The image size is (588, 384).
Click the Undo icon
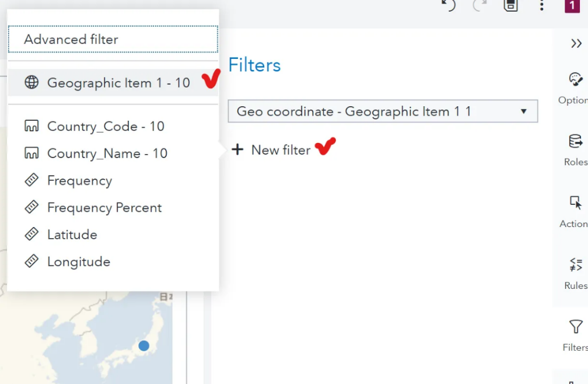coord(448,7)
